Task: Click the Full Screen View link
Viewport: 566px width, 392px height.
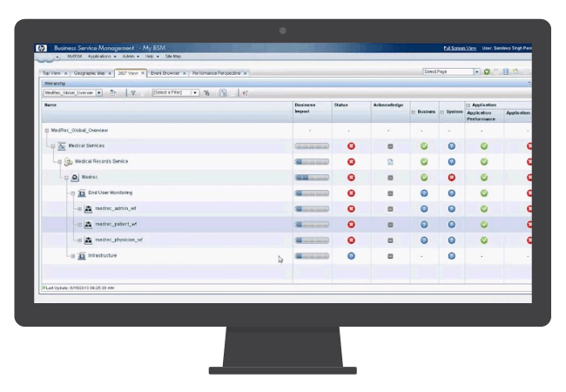Action: click(460, 48)
